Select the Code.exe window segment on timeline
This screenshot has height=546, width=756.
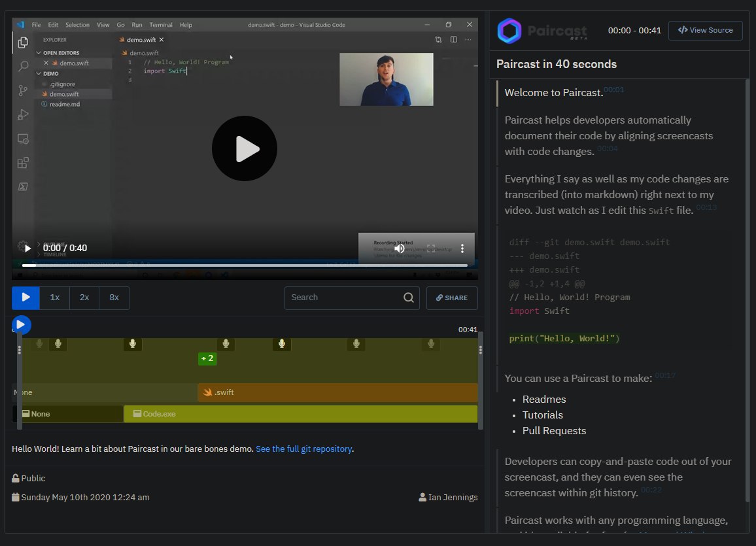[300, 414]
